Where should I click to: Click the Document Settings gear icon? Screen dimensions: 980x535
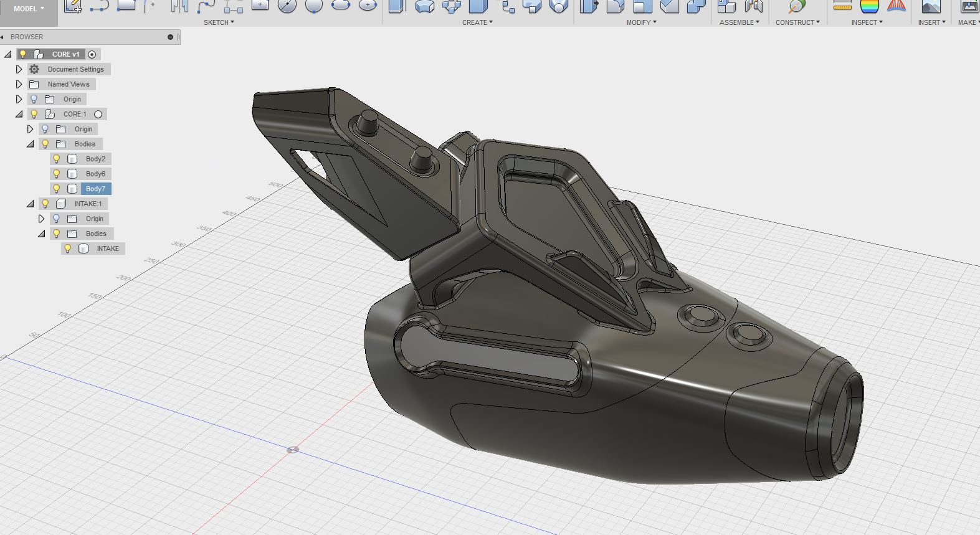(x=34, y=69)
